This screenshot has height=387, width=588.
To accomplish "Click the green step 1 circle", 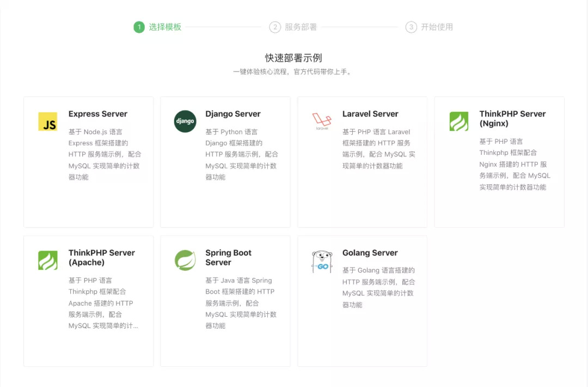I will (139, 27).
